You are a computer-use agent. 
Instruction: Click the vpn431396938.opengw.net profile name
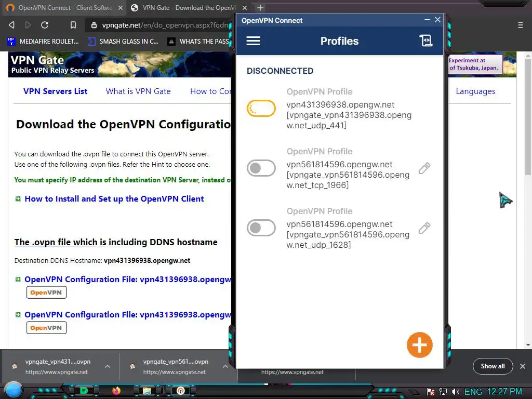340,104
